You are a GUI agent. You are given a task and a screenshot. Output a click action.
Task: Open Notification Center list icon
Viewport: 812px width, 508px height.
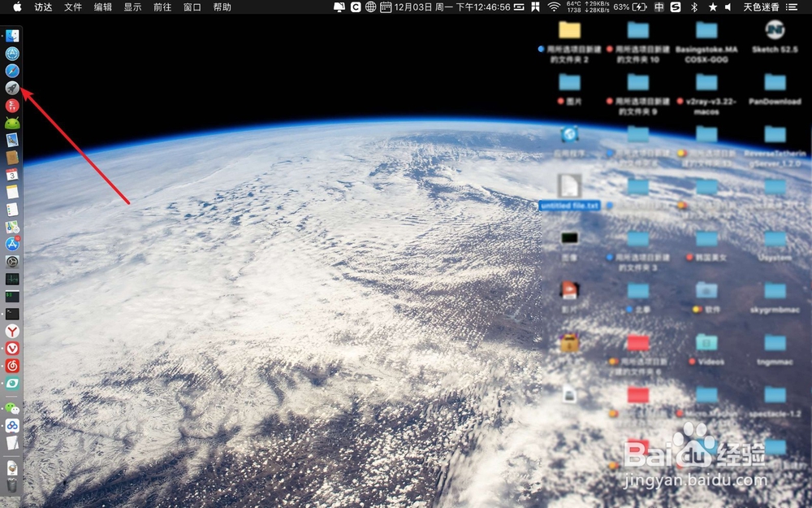[792, 7]
